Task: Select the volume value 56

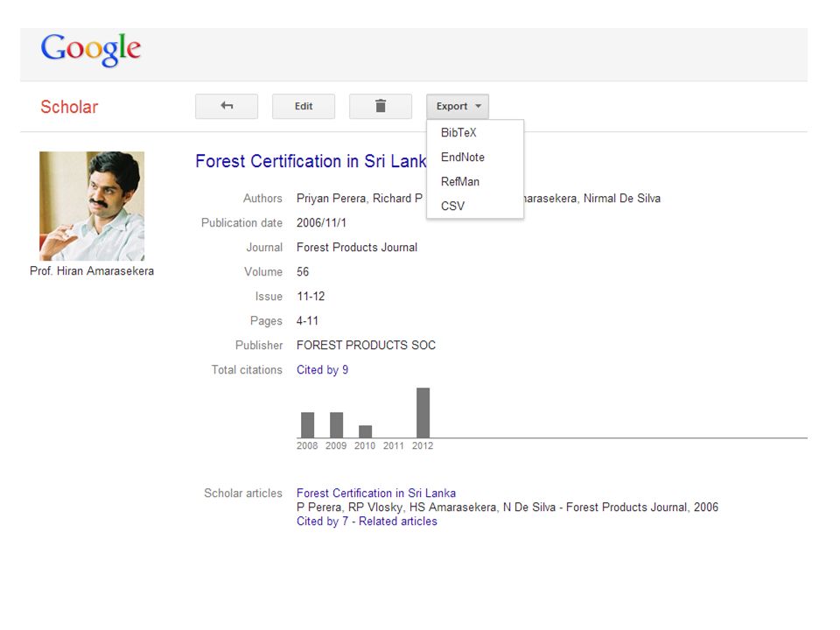Action: [303, 271]
